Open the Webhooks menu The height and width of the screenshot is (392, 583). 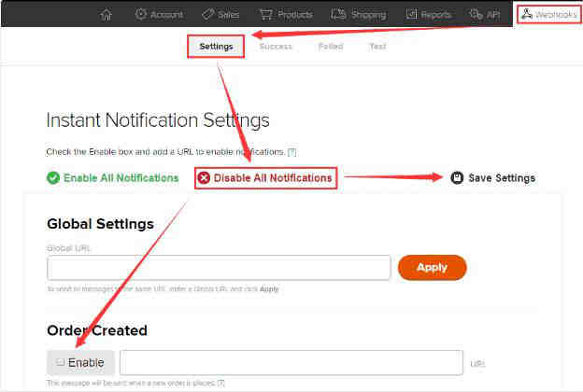548,15
